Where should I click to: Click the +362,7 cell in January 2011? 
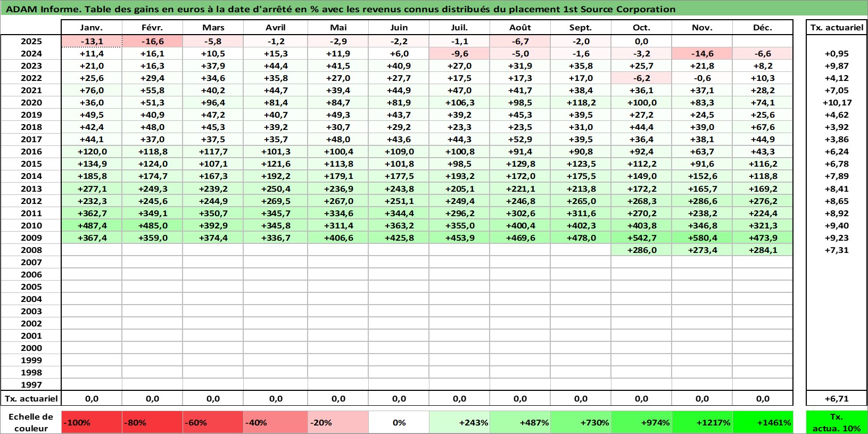point(92,213)
